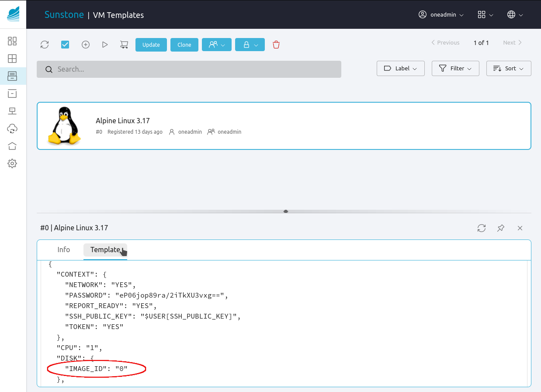Open the dashboard icon in sidebar
The width and height of the screenshot is (541, 392).
(12, 41)
